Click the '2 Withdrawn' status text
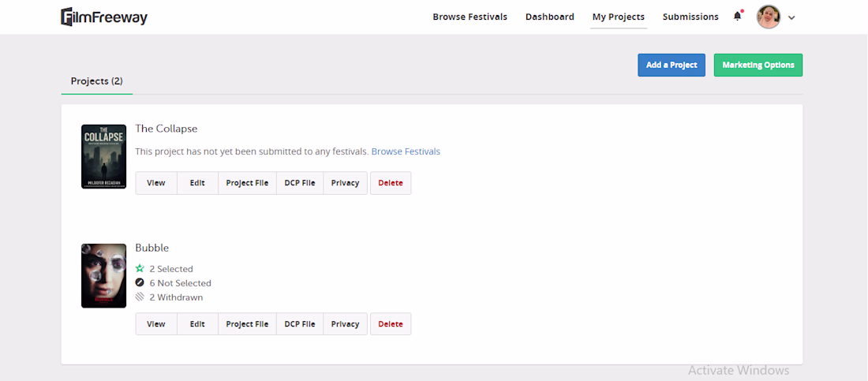Image resolution: width=868 pixels, height=381 pixels. click(x=176, y=297)
